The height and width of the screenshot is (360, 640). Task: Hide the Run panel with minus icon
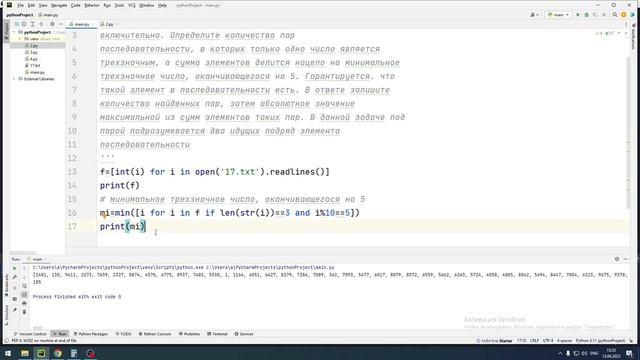626,259
